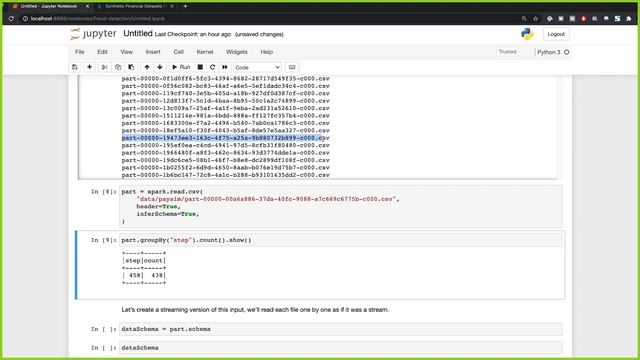Cut selected cells with scissors icon
This screenshot has height=360, width=640.
(x=104, y=67)
